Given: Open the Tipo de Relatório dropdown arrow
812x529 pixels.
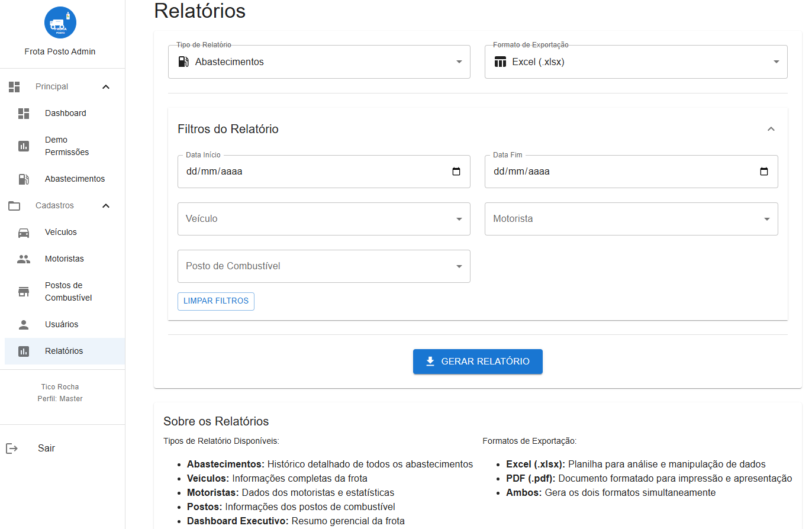Looking at the screenshot, I should (459, 62).
